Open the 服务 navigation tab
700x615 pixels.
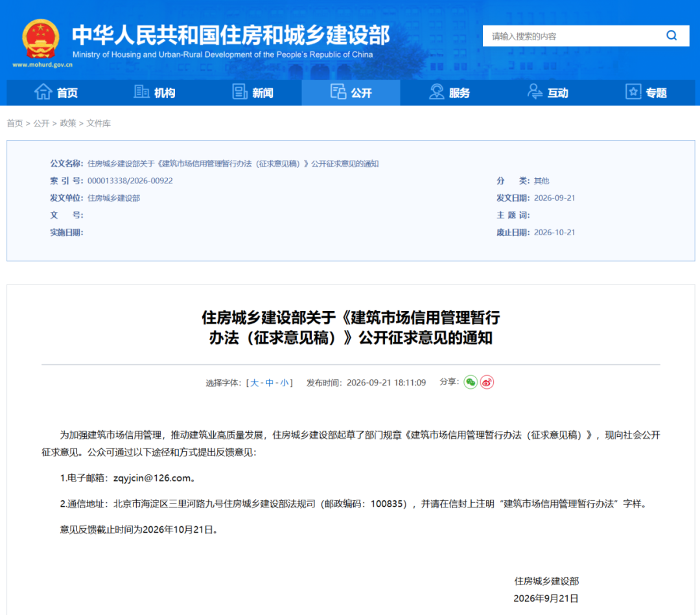[x=449, y=93]
